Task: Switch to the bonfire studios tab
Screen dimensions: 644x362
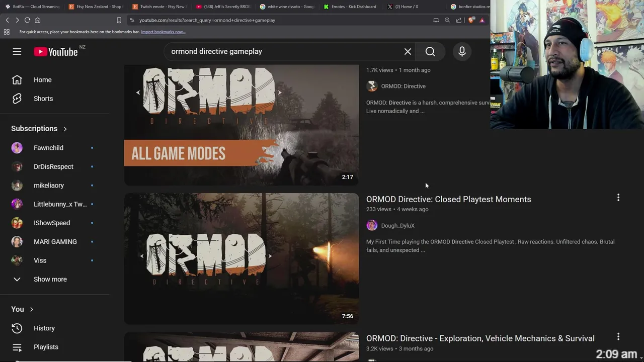Action: (469, 7)
